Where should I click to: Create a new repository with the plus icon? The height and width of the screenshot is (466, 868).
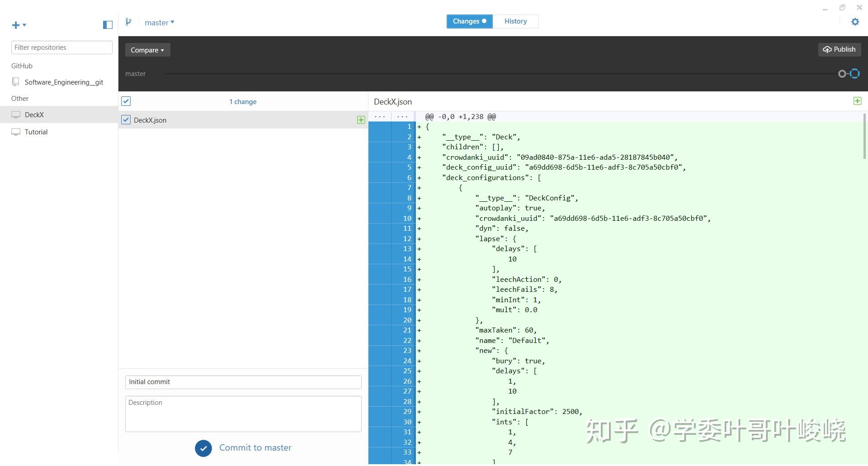pyautogui.click(x=15, y=25)
